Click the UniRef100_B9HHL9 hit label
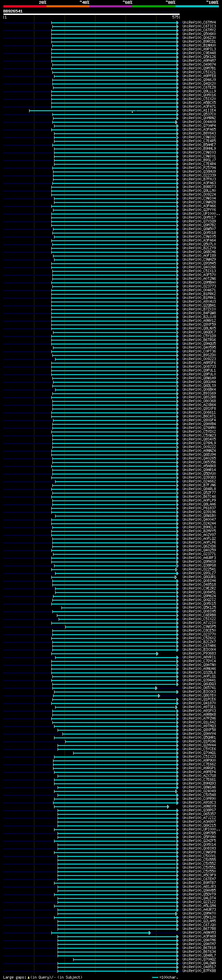The width and height of the screenshot is (222, 980). point(199,149)
